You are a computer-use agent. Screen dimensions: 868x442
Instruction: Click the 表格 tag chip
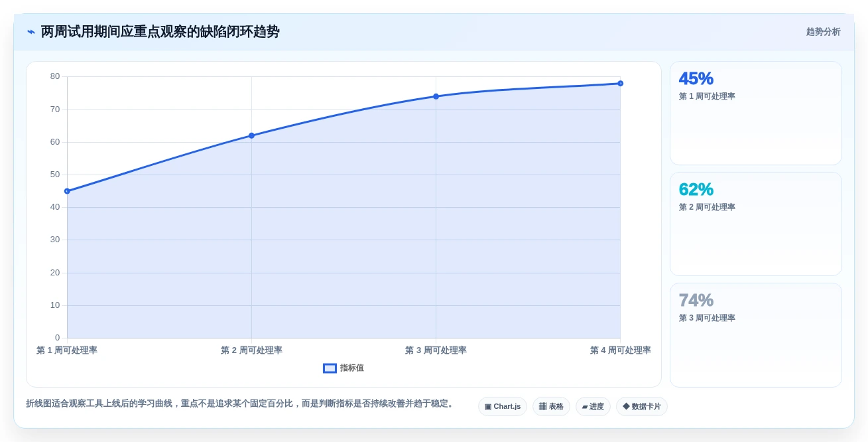(x=551, y=406)
